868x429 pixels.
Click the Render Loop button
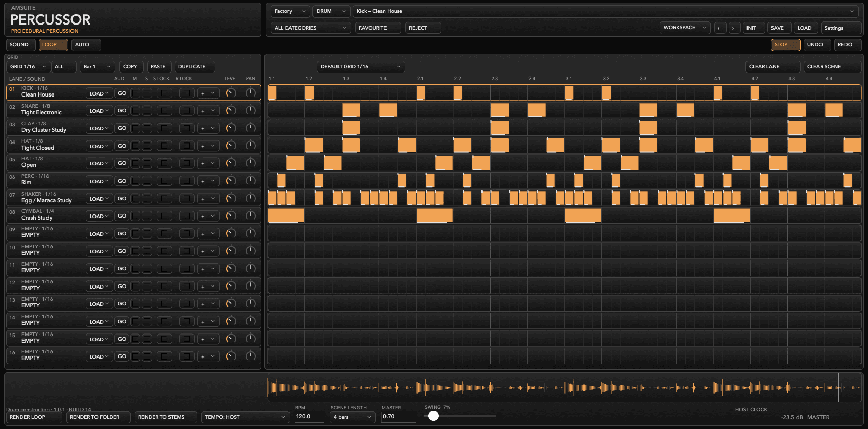(34, 417)
